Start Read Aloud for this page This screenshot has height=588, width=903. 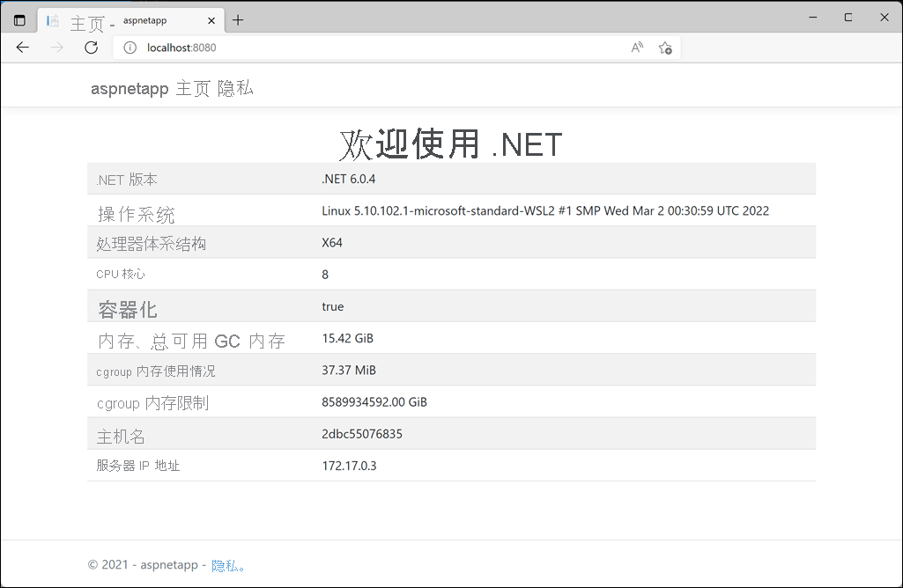[636, 48]
